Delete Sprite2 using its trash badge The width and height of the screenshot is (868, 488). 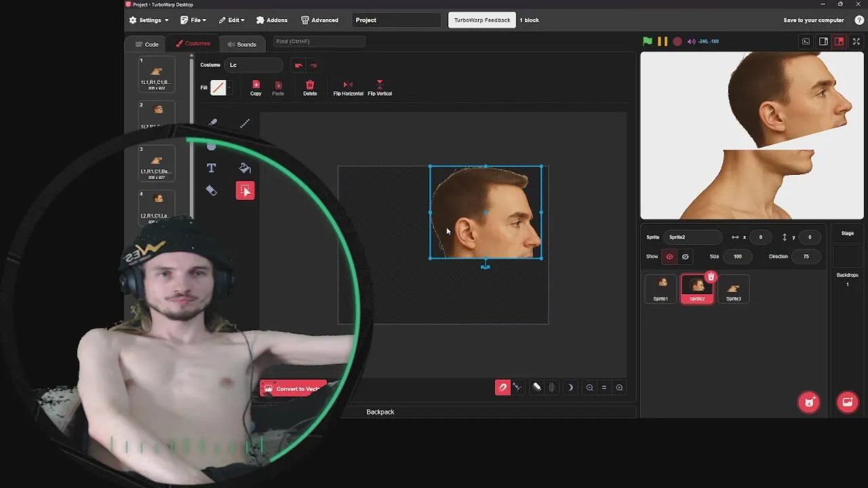click(x=711, y=277)
